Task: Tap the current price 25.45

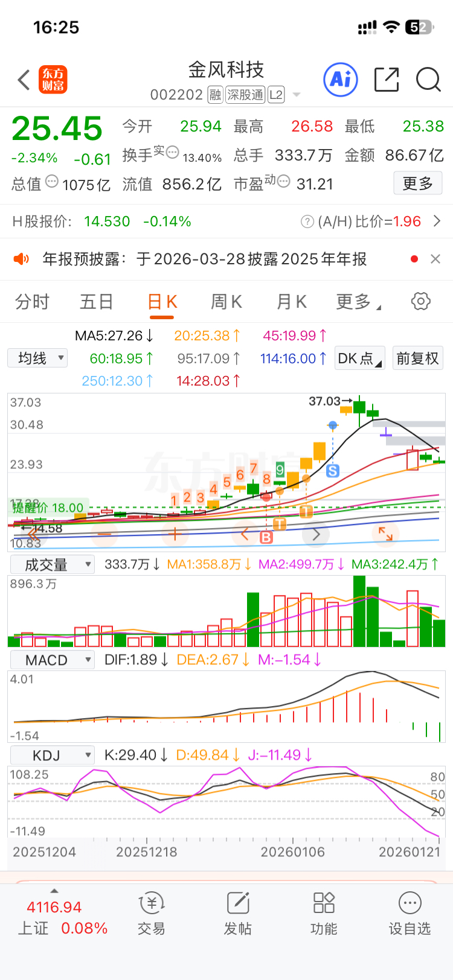Action: [57, 129]
